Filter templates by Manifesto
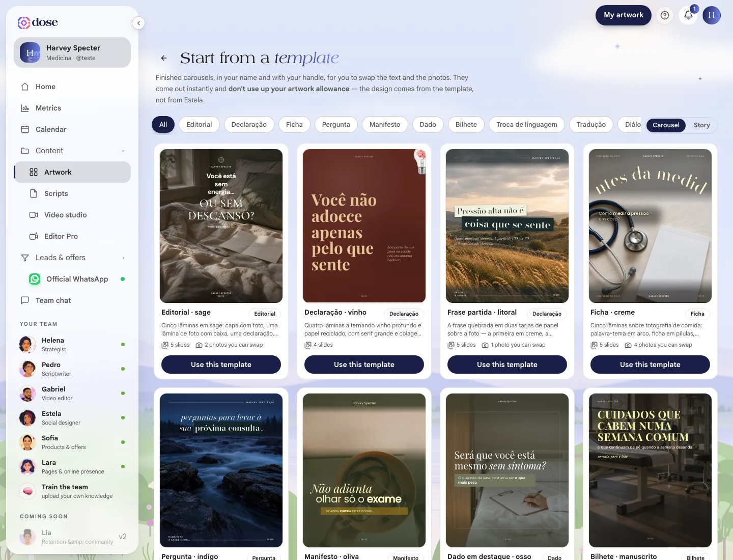This screenshot has width=733, height=560. coord(385,124)
